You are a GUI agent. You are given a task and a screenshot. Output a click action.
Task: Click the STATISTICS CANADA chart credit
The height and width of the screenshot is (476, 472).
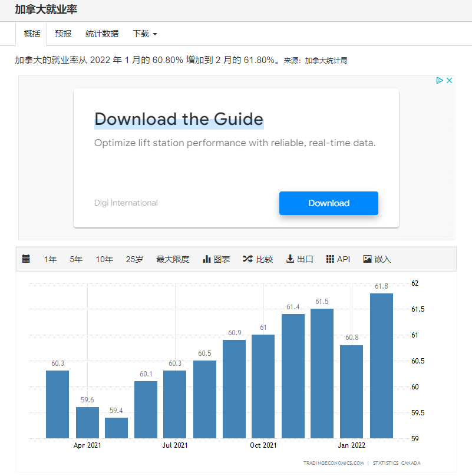pyautogui.click(x=397, y=463)
